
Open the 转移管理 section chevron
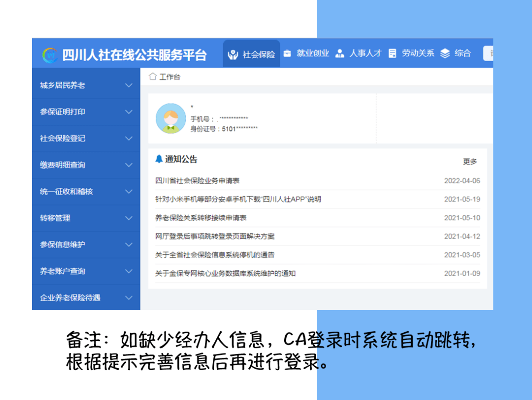[129, 218]
